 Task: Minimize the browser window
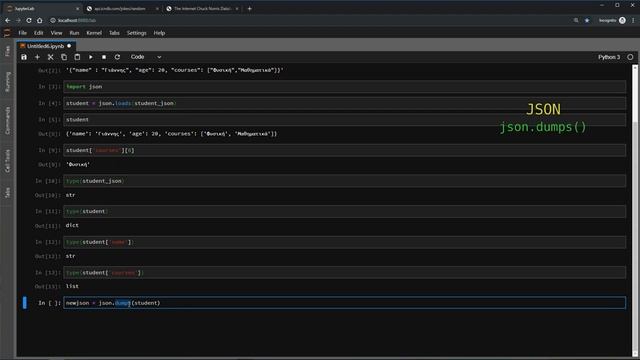point(602,5)
